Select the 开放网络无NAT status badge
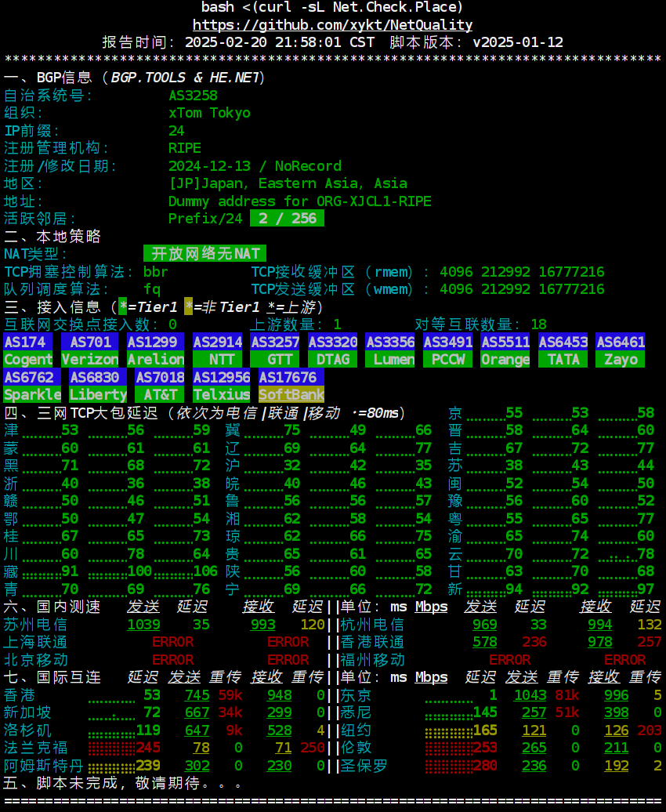Screen dimensions: 666x812 (205, 254)
